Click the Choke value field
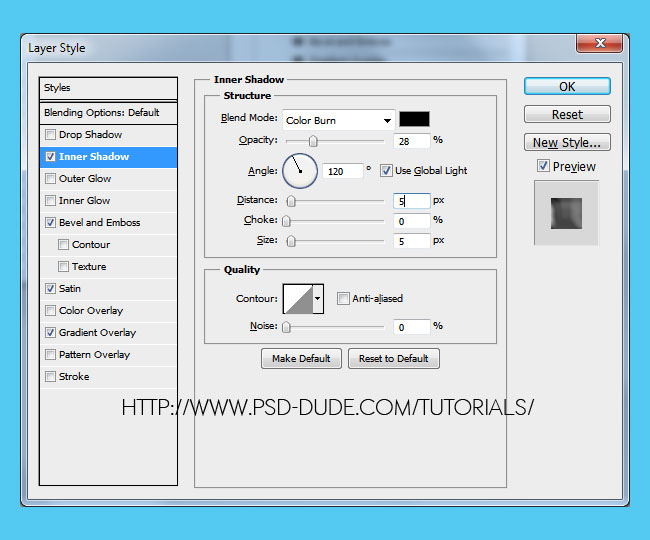Viewport: 650px width, 540px height. (x=412, y=221)
